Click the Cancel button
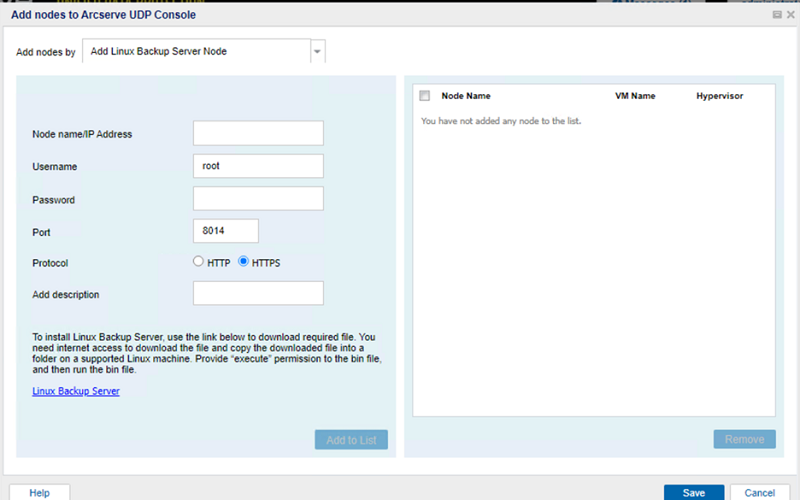Screen dimensions: 800x500 760,493
